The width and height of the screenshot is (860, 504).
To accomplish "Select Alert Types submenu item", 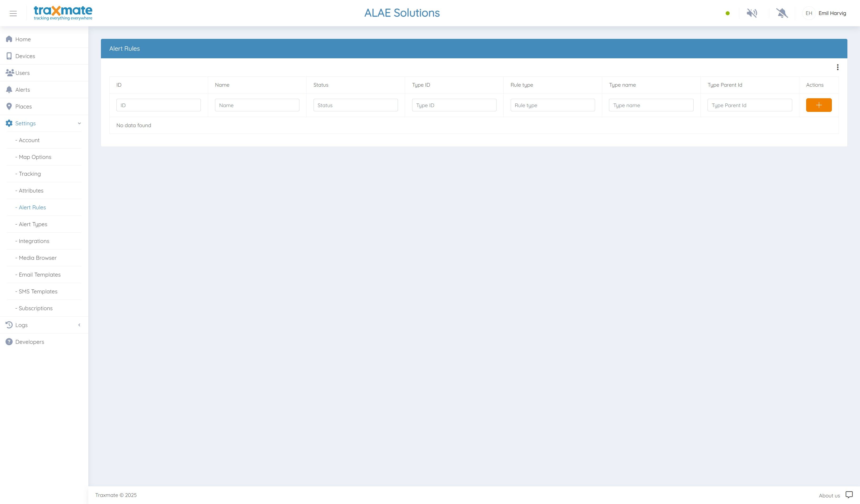I will 33,224.
